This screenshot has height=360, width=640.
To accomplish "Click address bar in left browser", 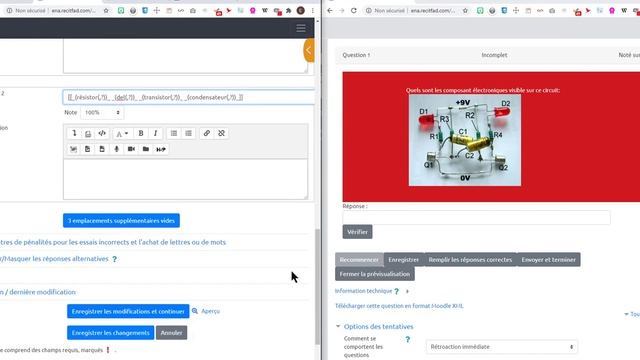I will [57, 11].
